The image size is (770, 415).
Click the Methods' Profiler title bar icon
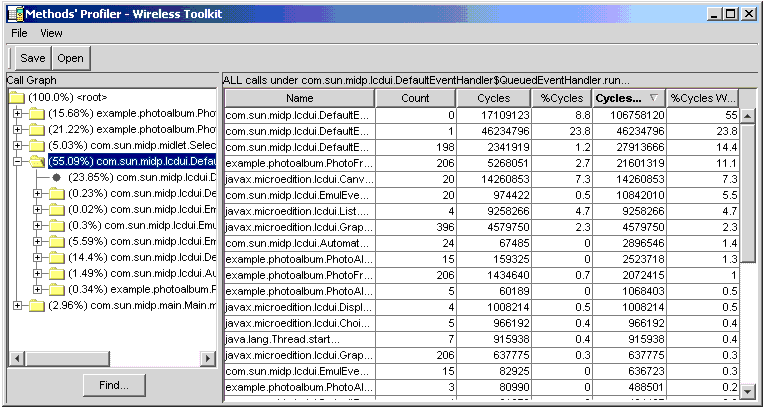tap(16, 14)
